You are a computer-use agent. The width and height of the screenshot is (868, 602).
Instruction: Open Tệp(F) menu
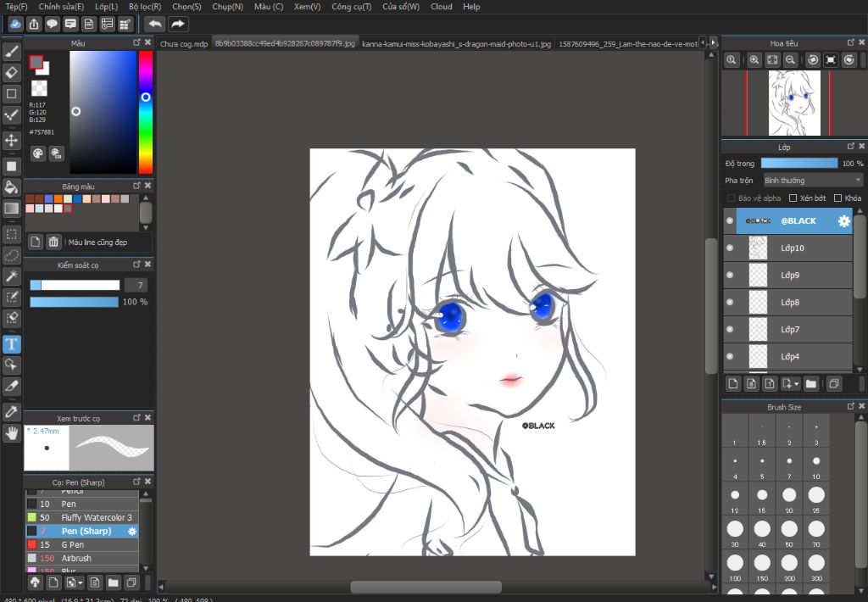(17, 7)
